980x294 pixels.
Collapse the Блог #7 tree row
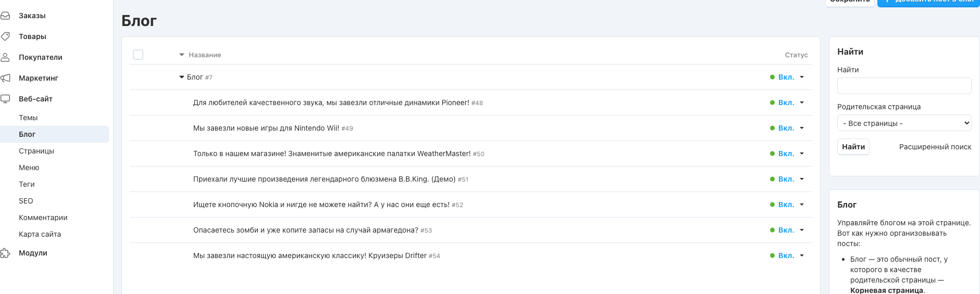click(x=182, y=77)
